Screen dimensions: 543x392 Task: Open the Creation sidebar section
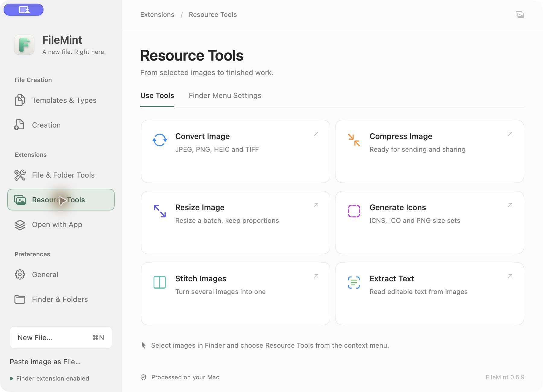coord(61,125)
